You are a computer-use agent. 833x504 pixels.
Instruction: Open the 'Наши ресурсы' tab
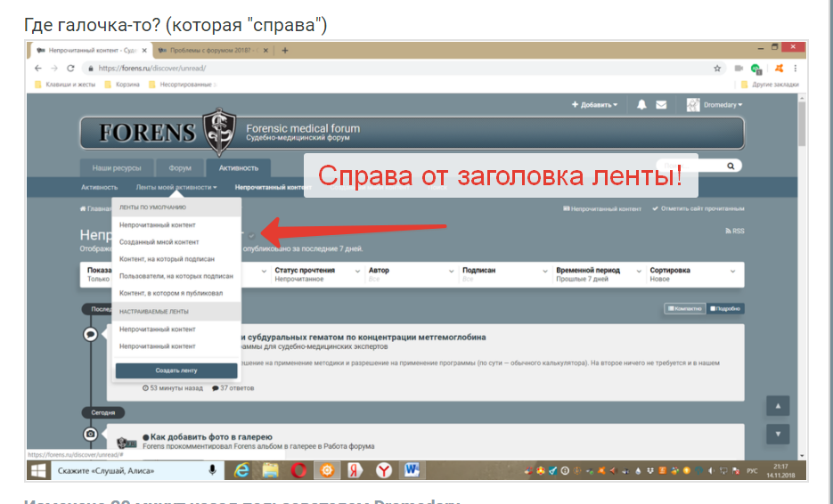coord(117,167)
